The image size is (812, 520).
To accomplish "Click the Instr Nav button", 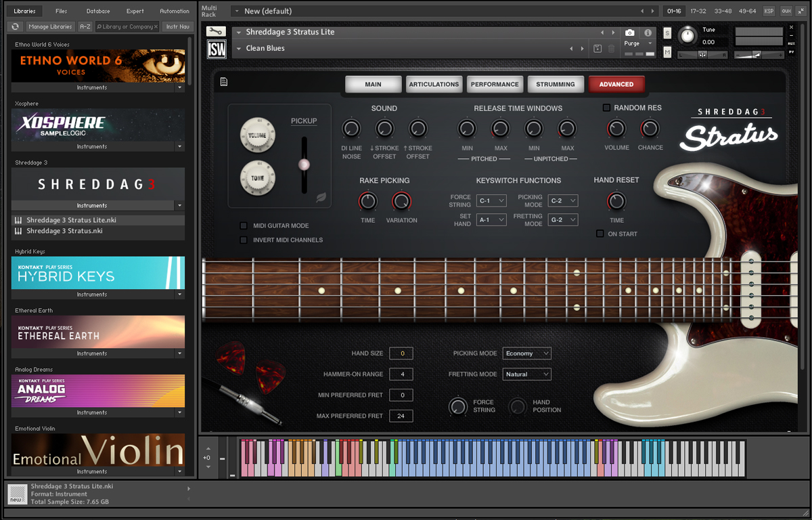I will (x=177, y=26).
